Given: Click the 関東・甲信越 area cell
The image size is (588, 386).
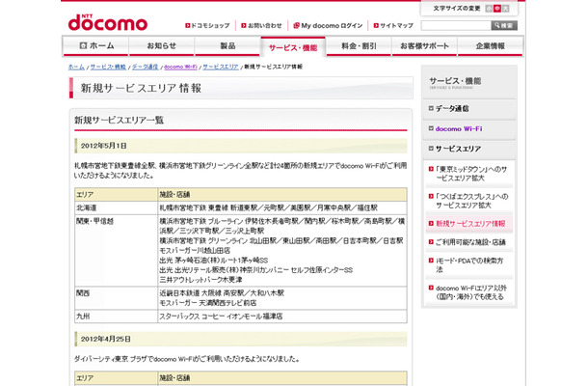Looking at the screenshot, I should (x=117, y=250).
